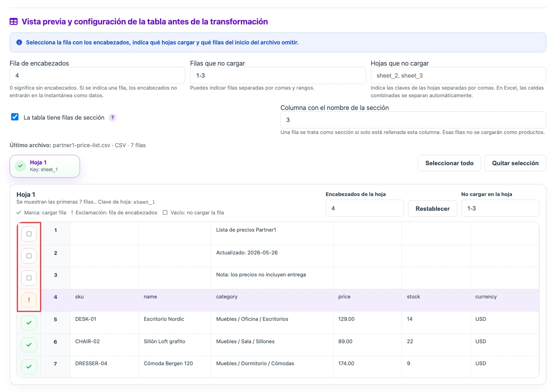Click the stock value '22' cell
Image resolution: width=556 pixels, height=392 pixels.
(x=436, y=345)
